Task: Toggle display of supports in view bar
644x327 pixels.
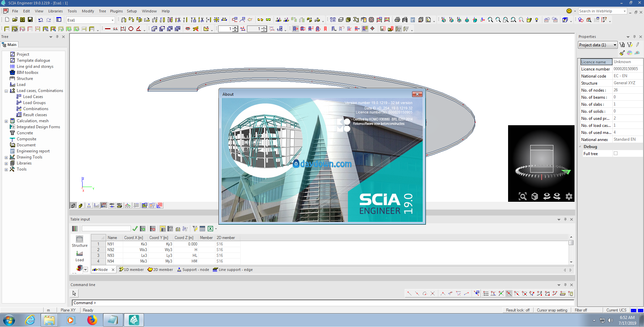Action: [89, 205]
